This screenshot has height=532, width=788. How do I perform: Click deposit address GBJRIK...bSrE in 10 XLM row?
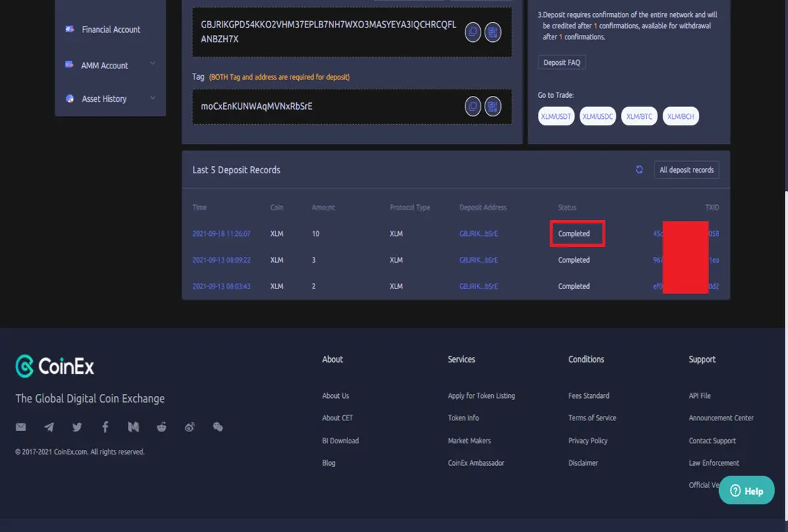(x=479, y=234)
